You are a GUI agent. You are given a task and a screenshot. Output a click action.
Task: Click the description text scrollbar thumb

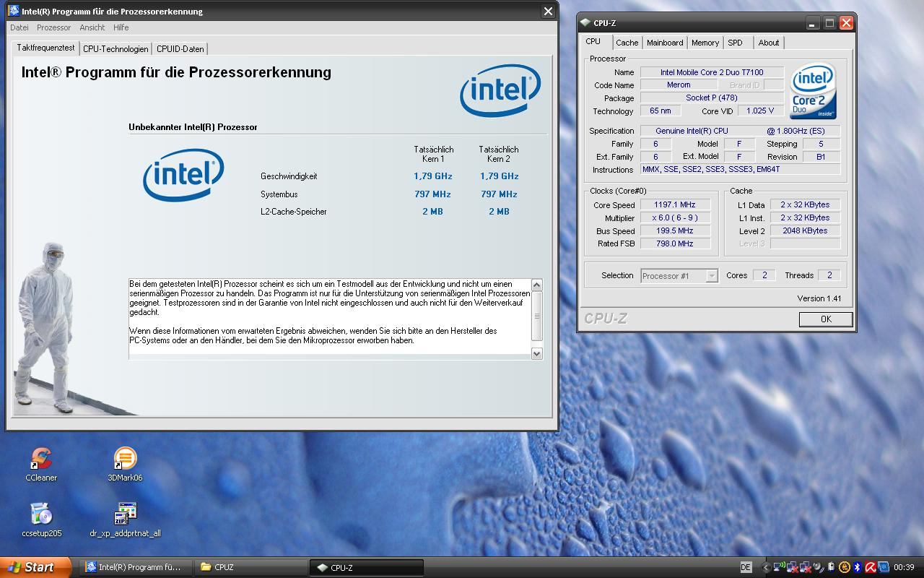(536, 316)
